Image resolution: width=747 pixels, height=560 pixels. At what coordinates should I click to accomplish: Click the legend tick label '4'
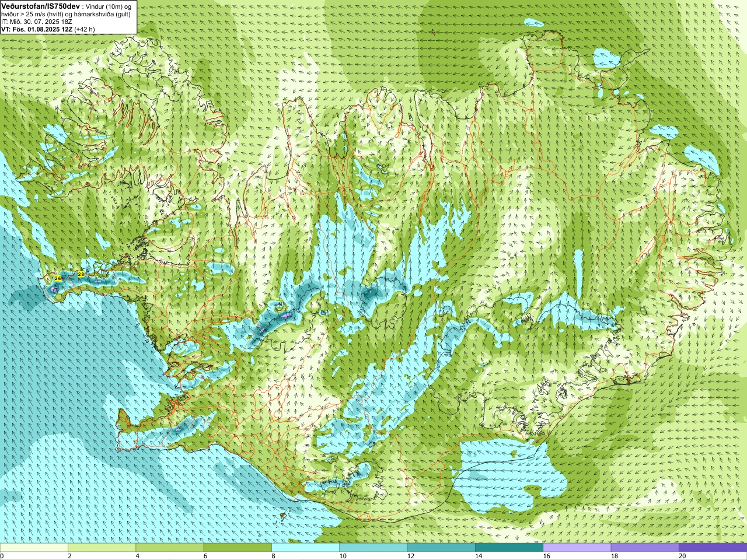click(x=138, y=556)
